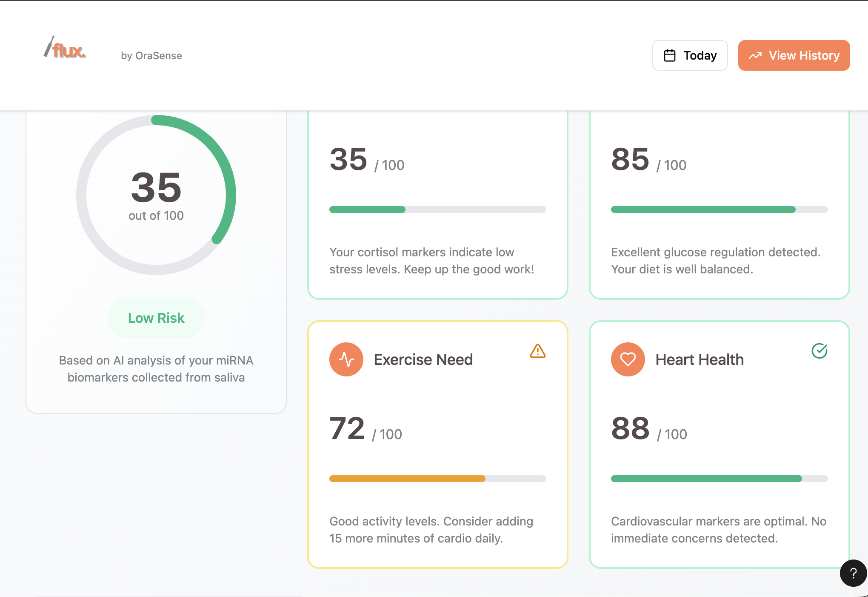This screenshot has height=597, width=868.
Task: Click the calendar icon beside Today
Action: [x=669, y=55]
